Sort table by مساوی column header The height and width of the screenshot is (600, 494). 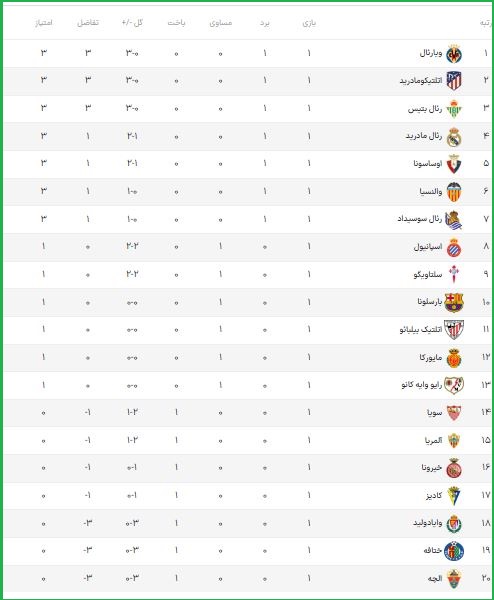[x=221, y=23]
